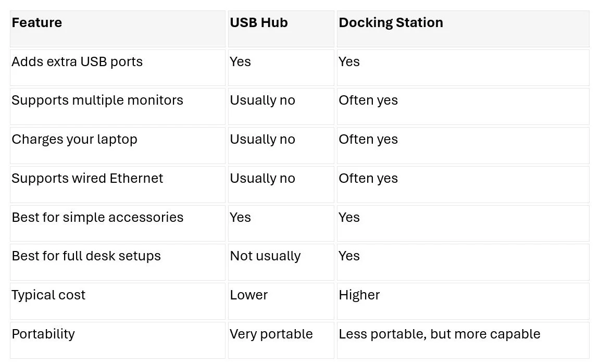Select the USB Hub column header

(281, 29)
